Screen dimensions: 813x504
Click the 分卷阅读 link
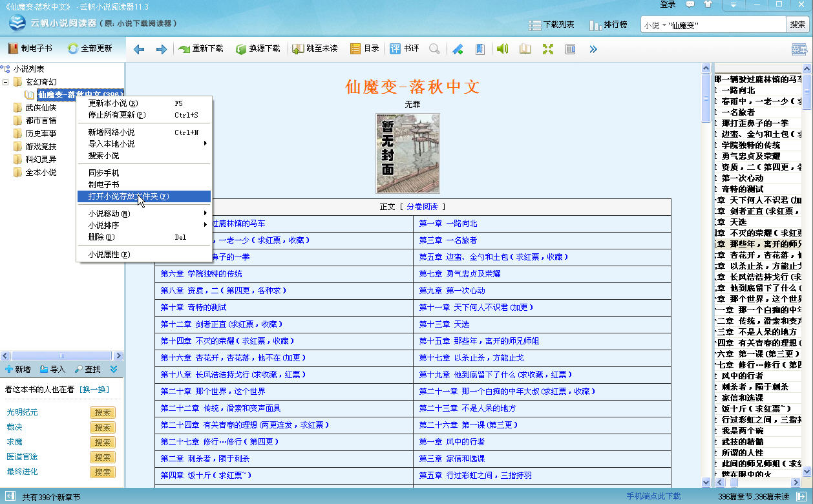coord(422,207)
